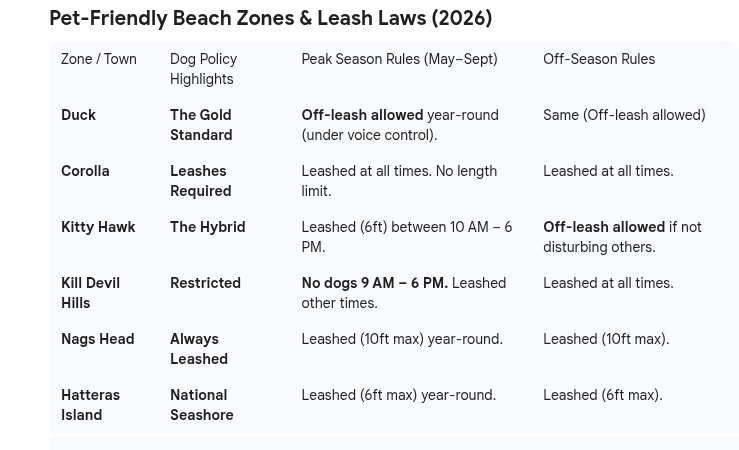Click 'Same (Off-leash allowed)' off-season cell
This screenshot has width=739, height=450.
click(x=624, y=115)
